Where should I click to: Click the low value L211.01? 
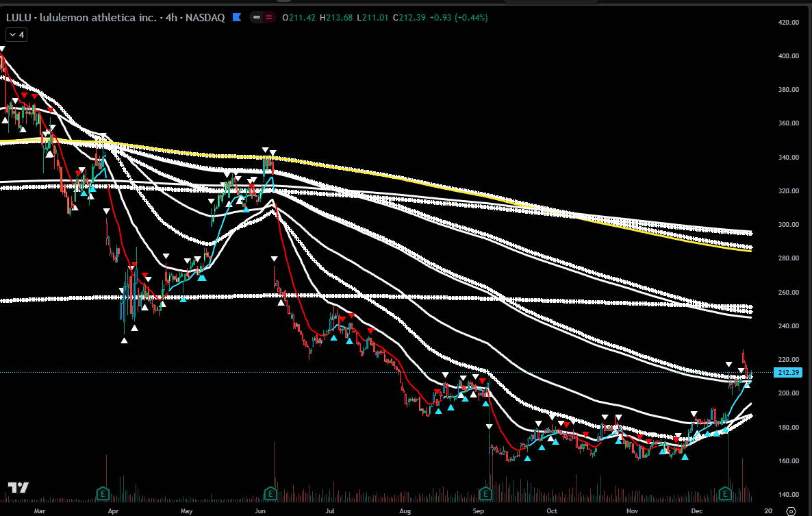[373, 18]
